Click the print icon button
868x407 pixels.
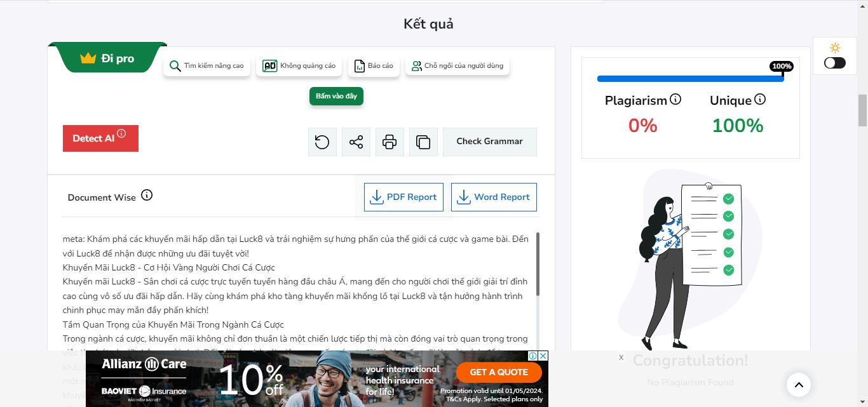(390, 142)
